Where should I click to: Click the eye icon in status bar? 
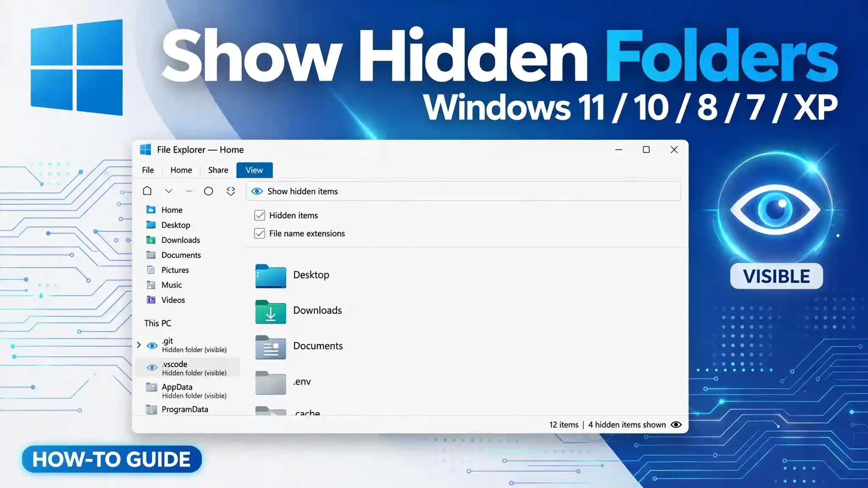[x=676, y=424]
